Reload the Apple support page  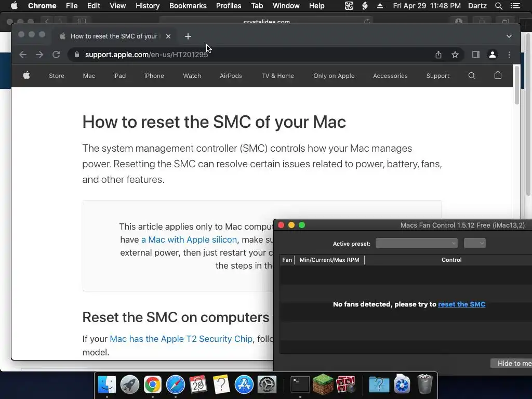tap(56, 55)
